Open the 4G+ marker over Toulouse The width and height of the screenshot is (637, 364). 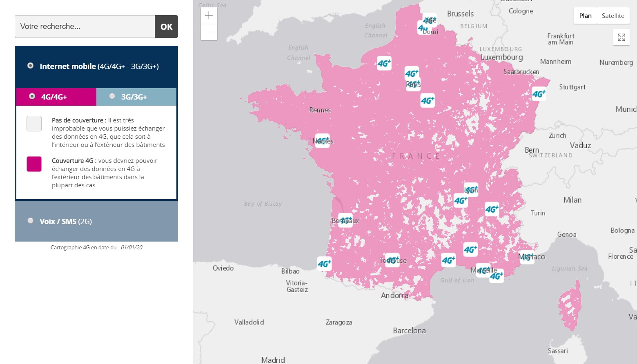(x=392, y=260)
